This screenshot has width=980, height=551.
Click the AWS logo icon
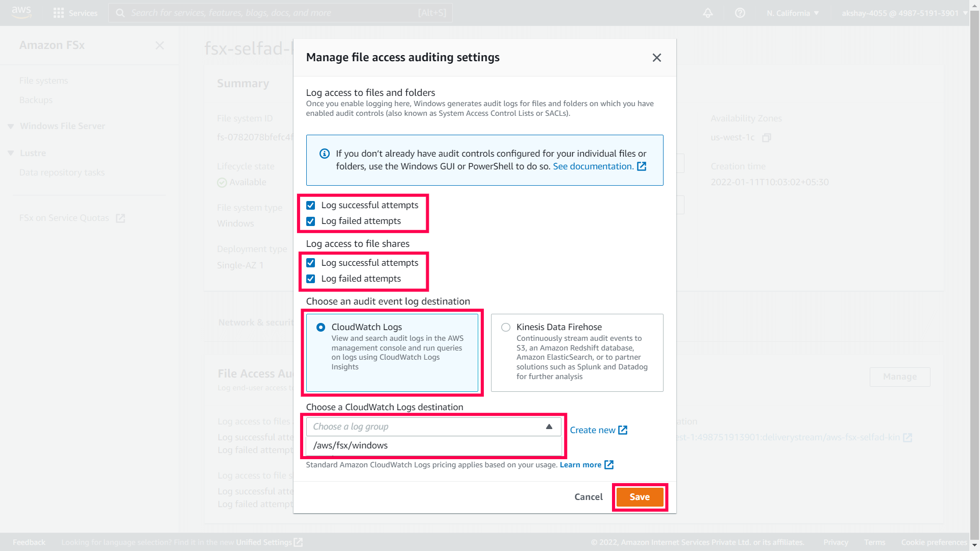tap(21, 12)
